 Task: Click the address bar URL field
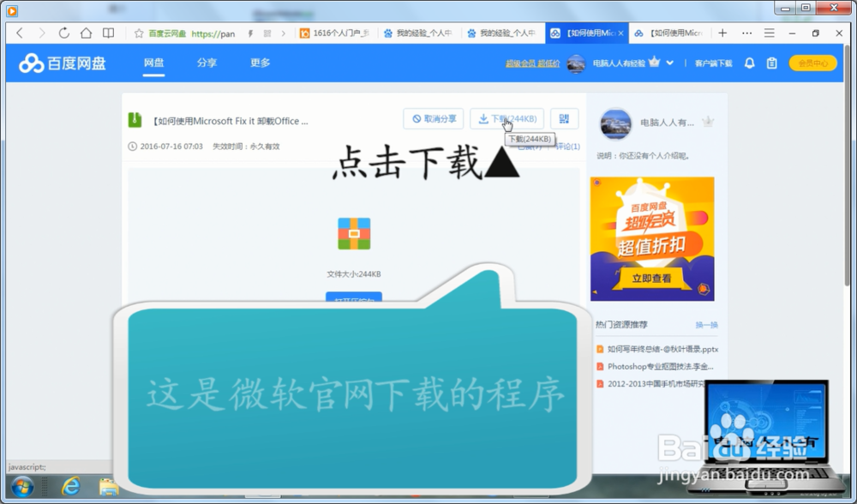[213, 33]
